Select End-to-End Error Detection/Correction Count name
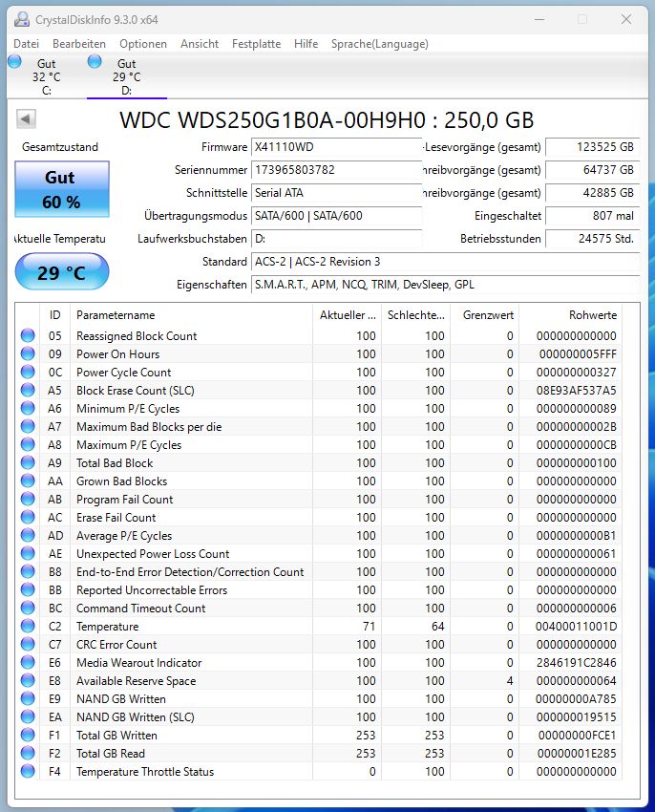 click(190, 571)
